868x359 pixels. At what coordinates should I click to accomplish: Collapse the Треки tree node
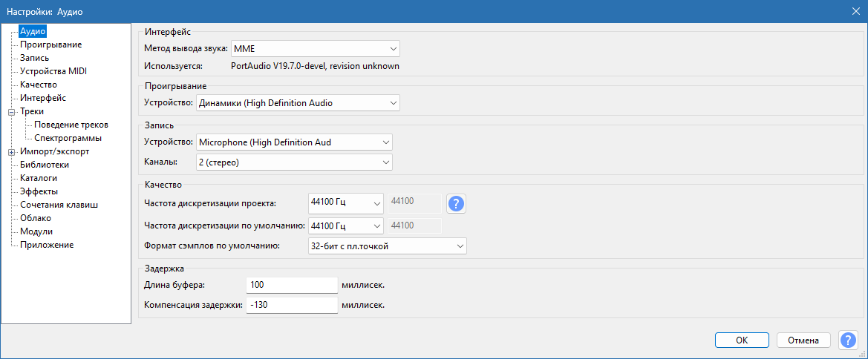(x=10, y=112)
